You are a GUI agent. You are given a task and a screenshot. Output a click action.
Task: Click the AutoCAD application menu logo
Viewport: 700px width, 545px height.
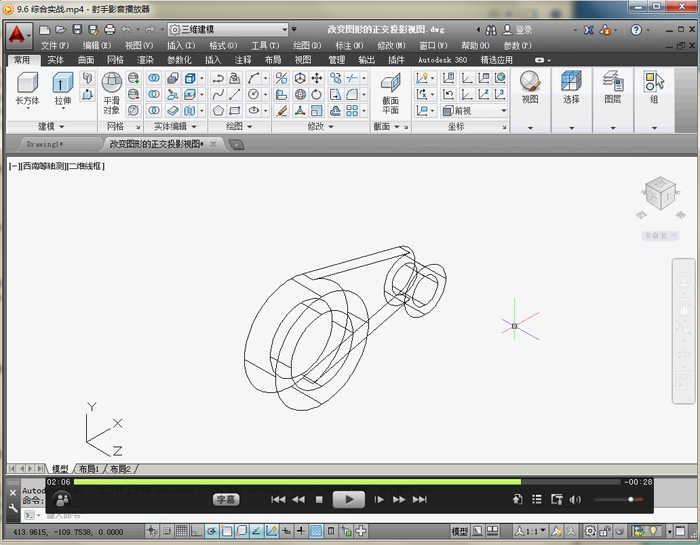pos(17,35)
